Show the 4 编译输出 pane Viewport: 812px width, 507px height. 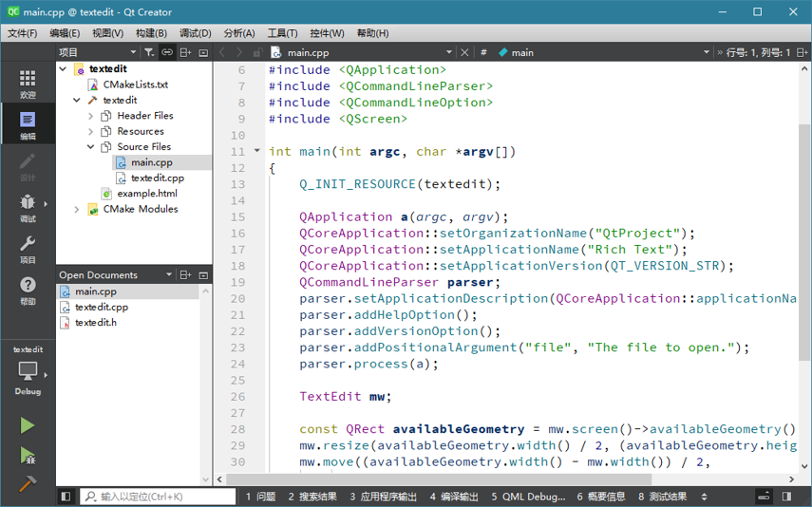454,497
